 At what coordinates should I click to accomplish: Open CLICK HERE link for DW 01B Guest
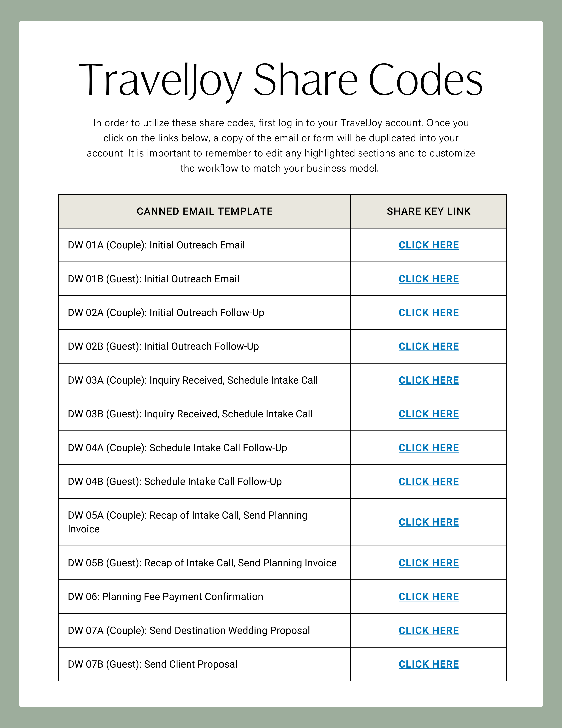point(428,279)
